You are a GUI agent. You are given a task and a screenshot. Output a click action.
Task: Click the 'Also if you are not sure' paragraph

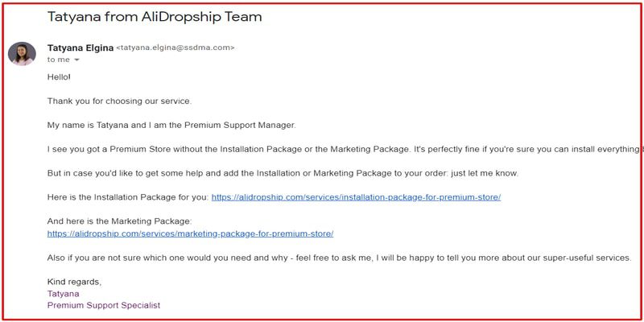(x=339, y=258)
